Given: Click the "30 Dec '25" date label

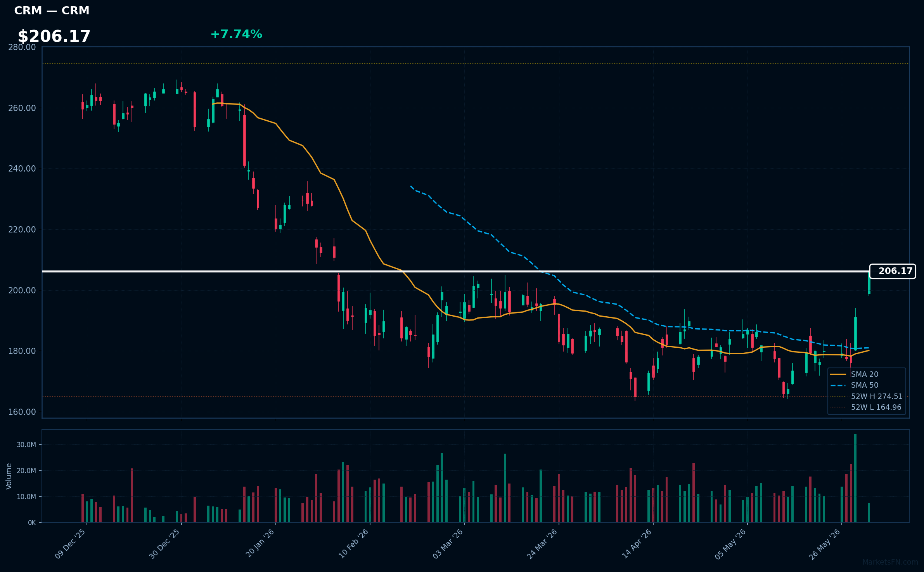Looking at the screenshot, I should click(x=165, y=544).
